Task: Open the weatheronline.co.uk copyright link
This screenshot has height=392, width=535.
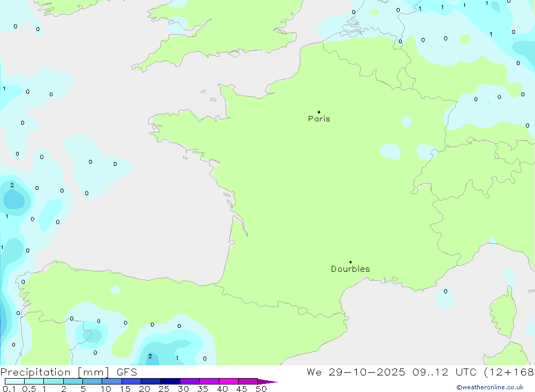Action: point(490,387)
